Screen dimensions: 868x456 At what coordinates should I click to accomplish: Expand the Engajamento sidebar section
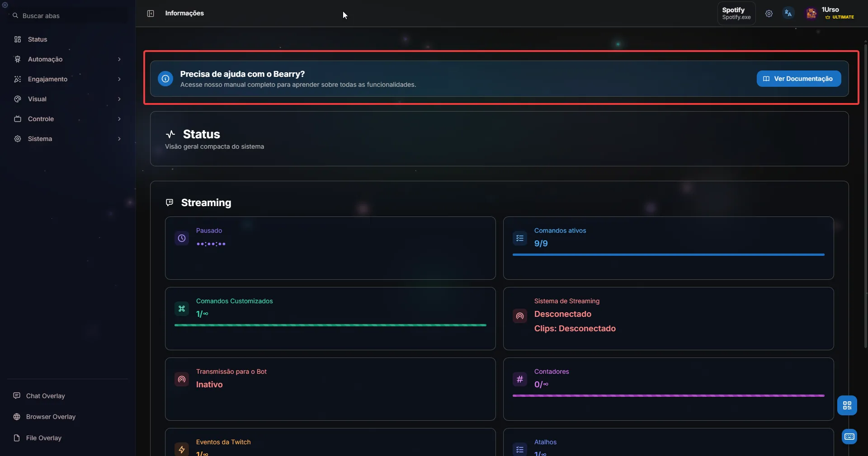68,79
